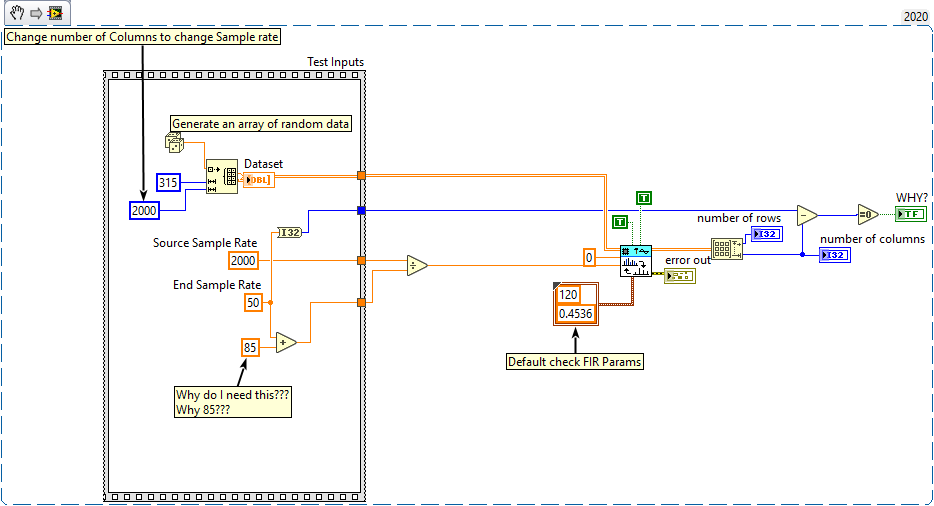Screen dimensions: 934x506
Task: Toggle the upper green True boolean constant
Action: tap(643, 199)
